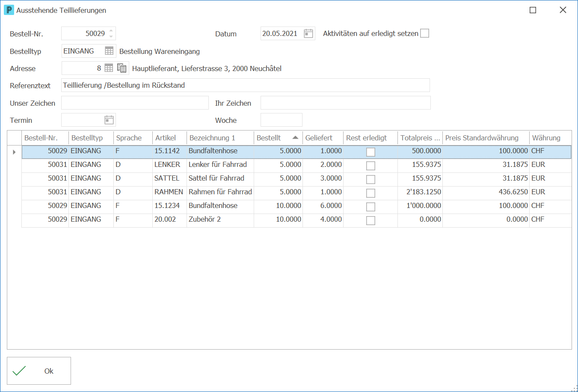Sort by the Sprache column header
The width and height of the screenshot is (578, 392).
(133, 138)
